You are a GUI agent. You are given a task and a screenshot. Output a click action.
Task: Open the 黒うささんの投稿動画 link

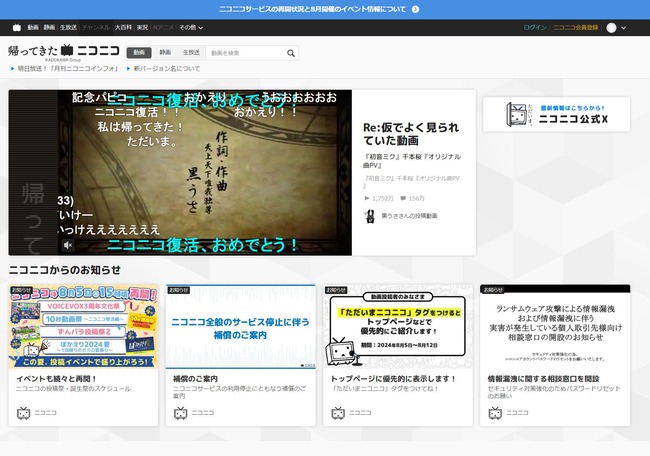409,216
